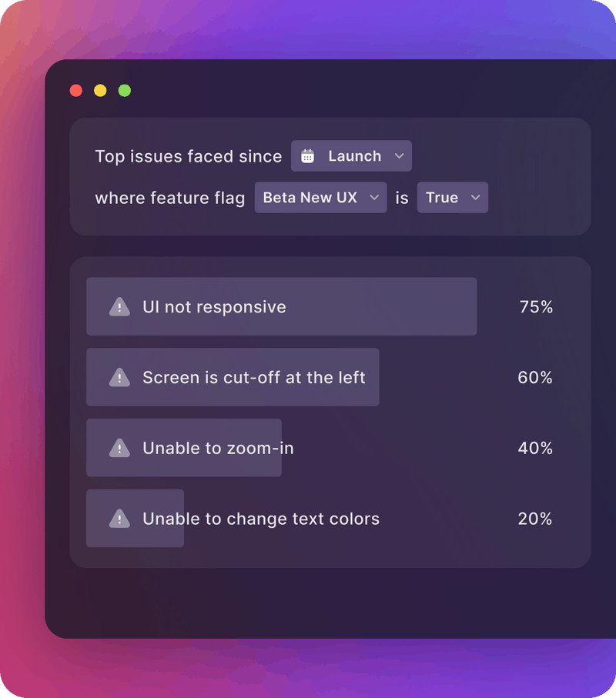Open the Launch time-range dropdown
The width and height of the screenshot is (616, 698).
pyautogui.click(x=351, y=155)
